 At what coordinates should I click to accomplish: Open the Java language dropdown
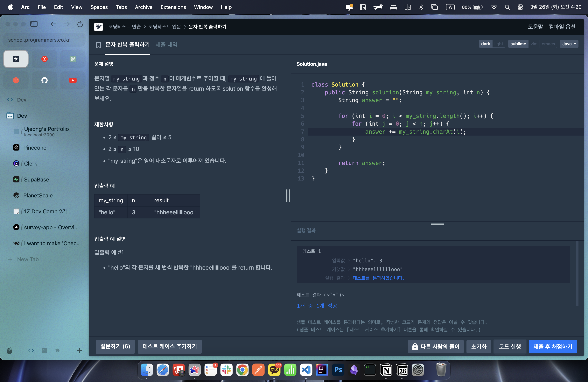pos(569,44)
